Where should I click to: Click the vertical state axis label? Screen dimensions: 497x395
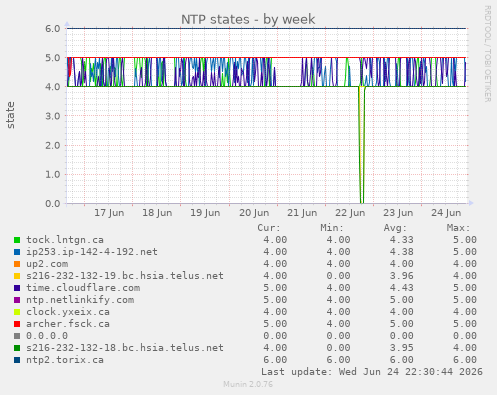point(10,115)
